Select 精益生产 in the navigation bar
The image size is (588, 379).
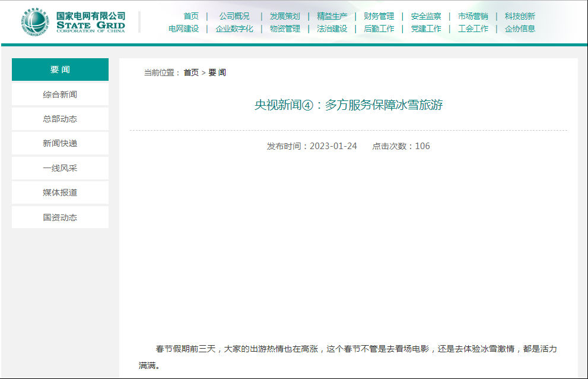coord(332,16)
